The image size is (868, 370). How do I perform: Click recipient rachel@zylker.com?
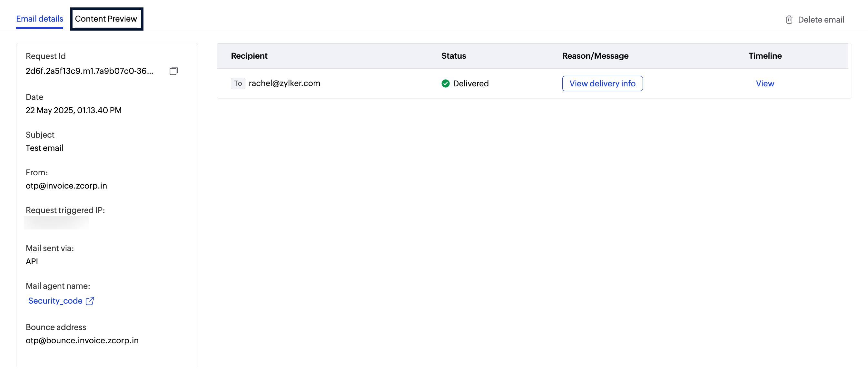pyautogui.click(x=284, y=83)
